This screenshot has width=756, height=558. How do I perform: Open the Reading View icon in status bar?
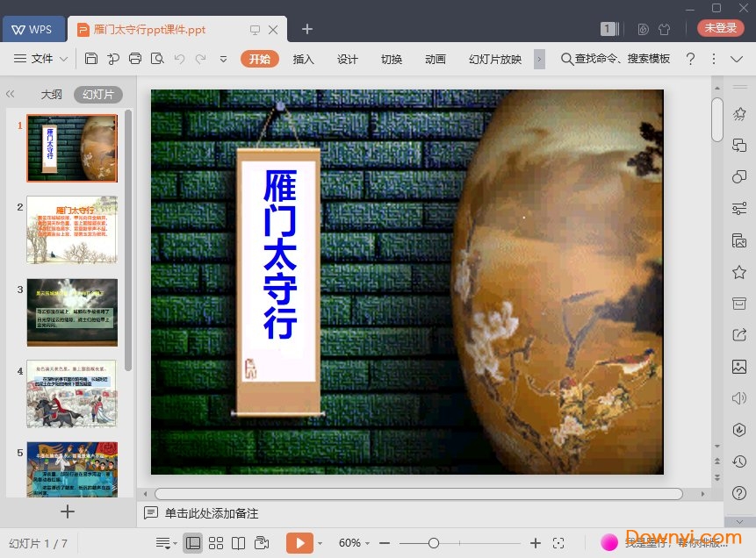click(x=240, y=542)
